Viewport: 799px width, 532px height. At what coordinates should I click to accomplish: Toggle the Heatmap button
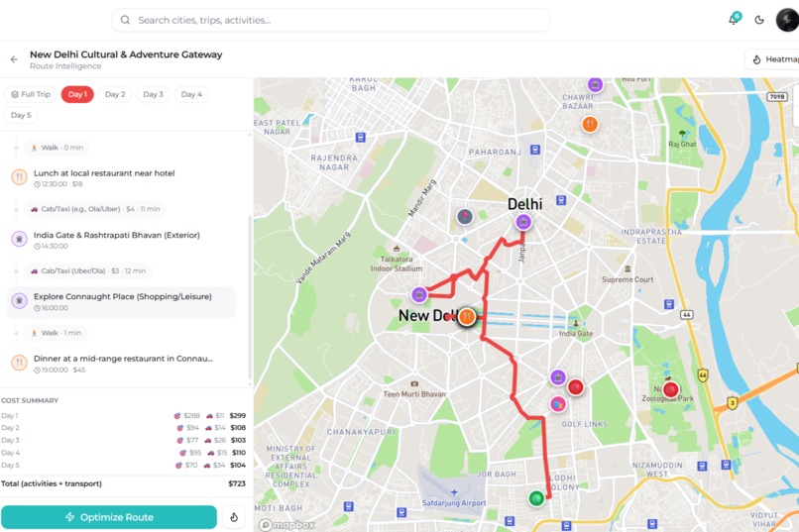772,59
